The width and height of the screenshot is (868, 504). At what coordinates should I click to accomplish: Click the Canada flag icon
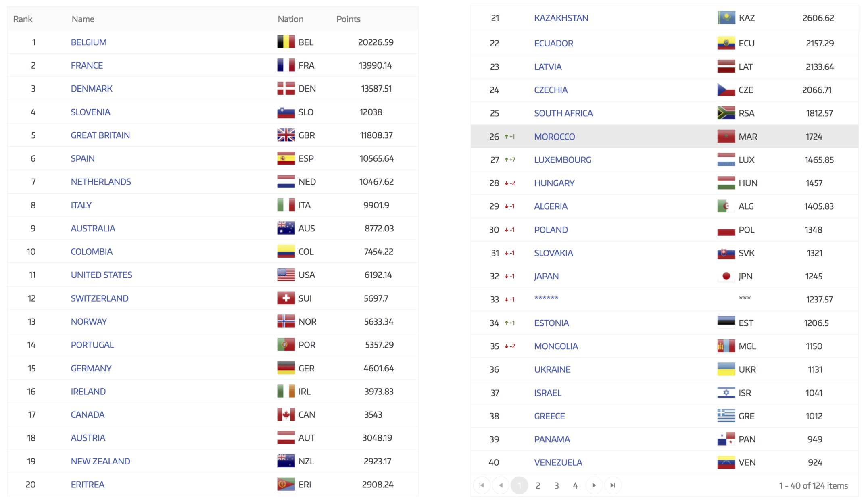[x=286, y=414]
